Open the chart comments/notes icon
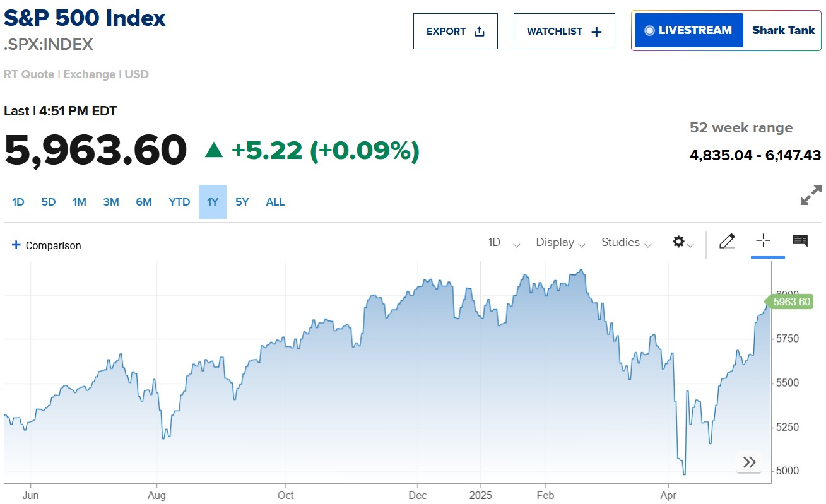 [x=800, y=240]
